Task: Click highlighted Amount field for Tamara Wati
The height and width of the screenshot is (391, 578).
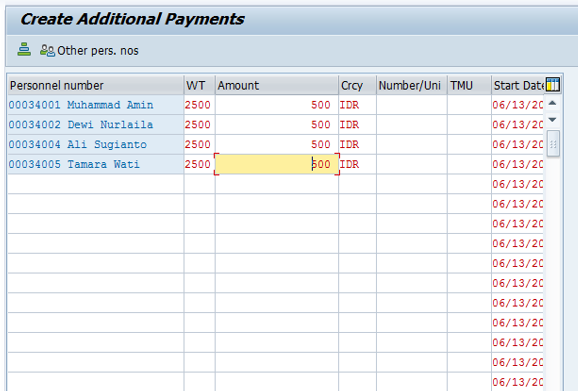Action: [x=276, y=164]
